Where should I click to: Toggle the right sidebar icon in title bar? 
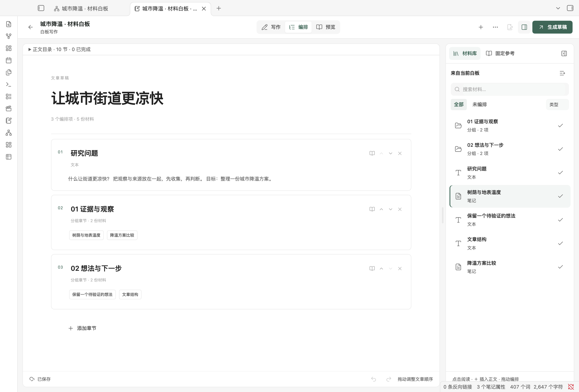[570, 8]
